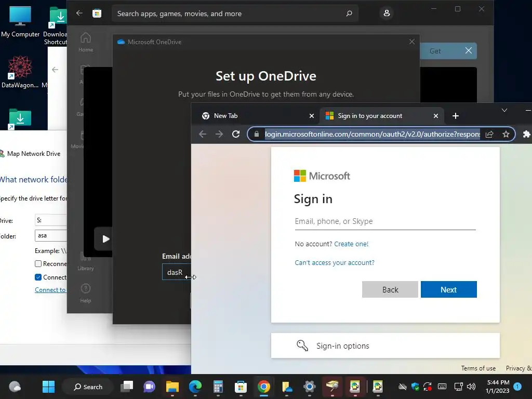Click the Connect to link in Map Network Drive

coord(50,290)
